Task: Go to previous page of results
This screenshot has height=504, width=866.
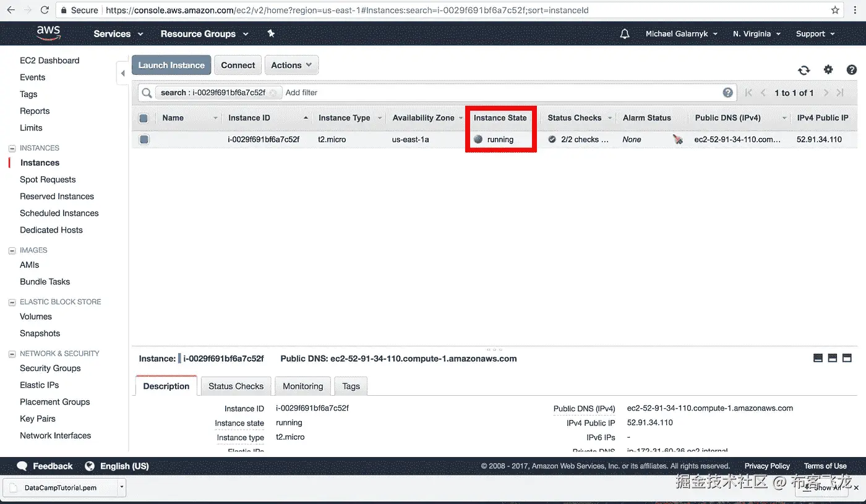Action: click(x=763, y=93)
